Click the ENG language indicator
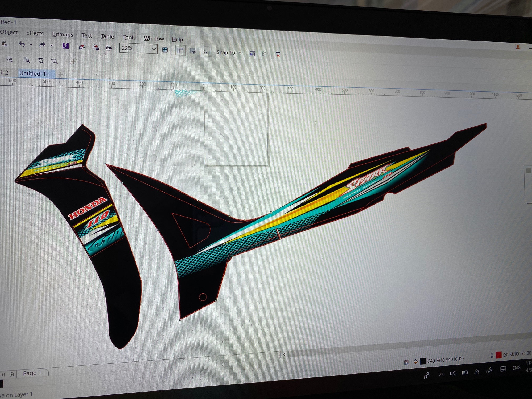The height and width of the screenshot is (399, 532). point(516,368)
